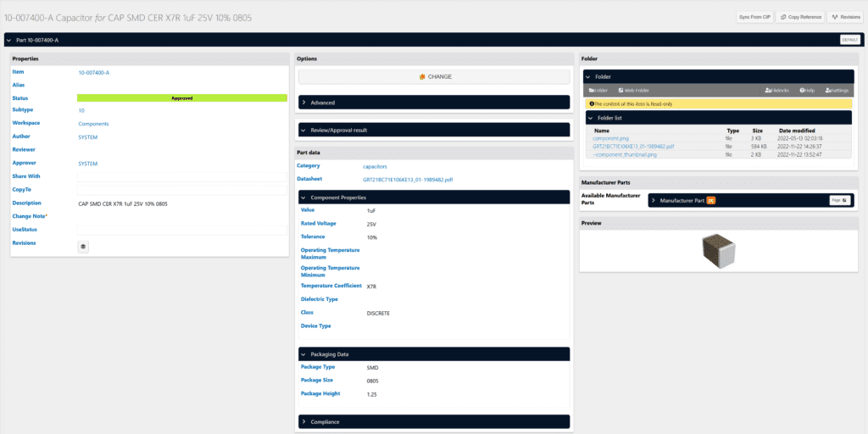Expand the Compliance section
The image size is (868, 434).
coord(433,421)
